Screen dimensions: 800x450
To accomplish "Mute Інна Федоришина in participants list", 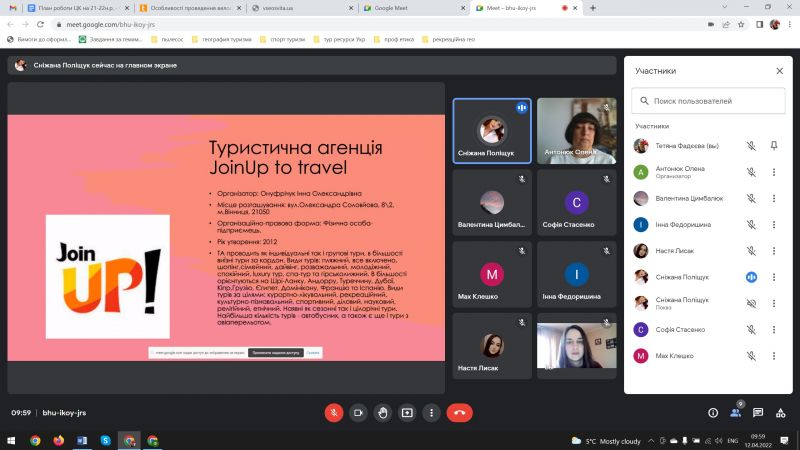I will (x=751, y=224).
